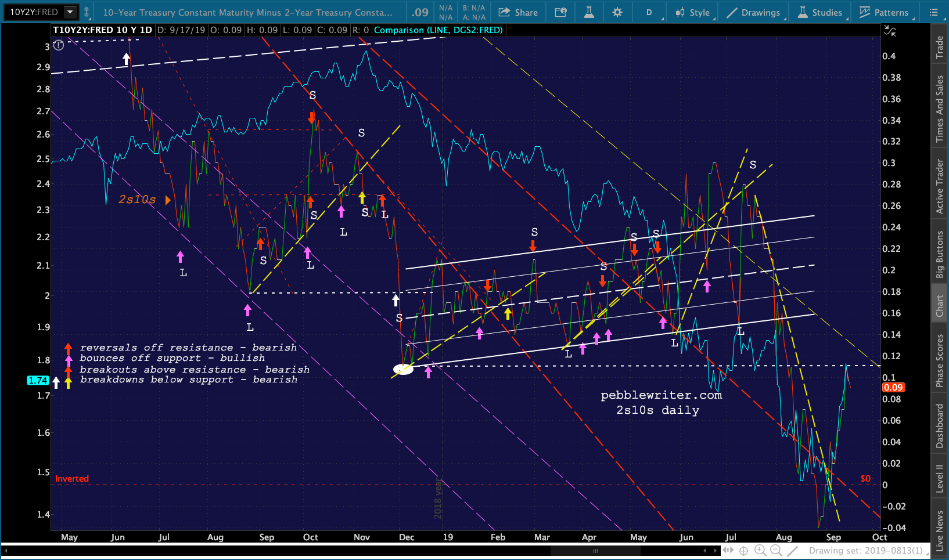The image size is (949, 560).
Task: Click the crosshair cursor icon
Action: [x=744, y=551]
